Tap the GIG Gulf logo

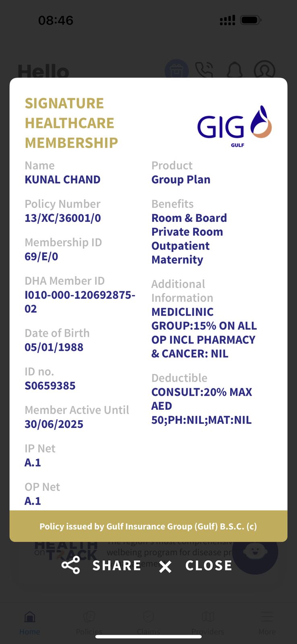(234, 126)
